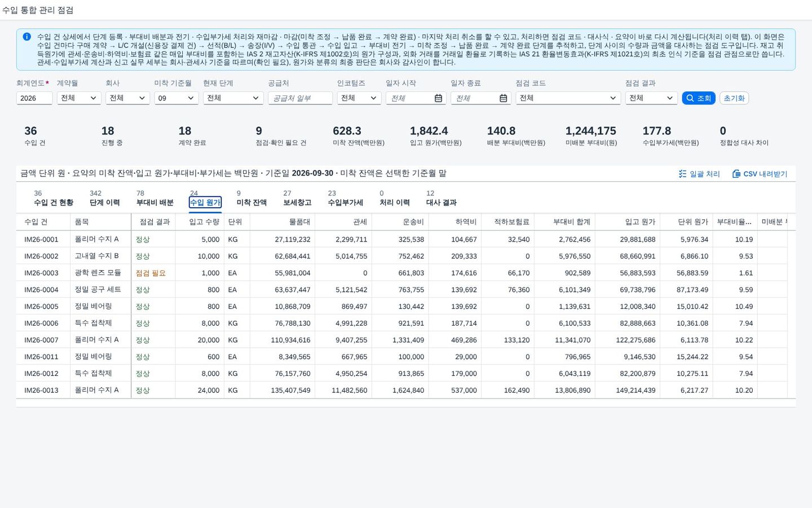
Task: Click 정밀 베어링 in row IM26-0005
Action: point(93,306)
